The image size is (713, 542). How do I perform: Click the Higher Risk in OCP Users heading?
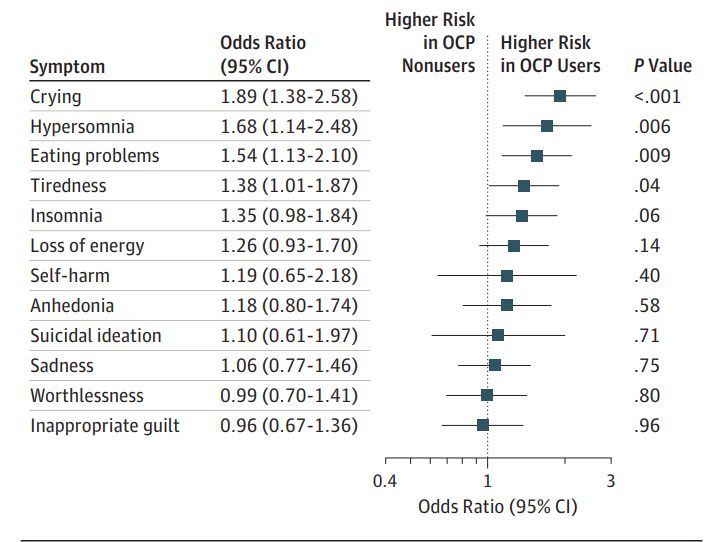[550, 55]
